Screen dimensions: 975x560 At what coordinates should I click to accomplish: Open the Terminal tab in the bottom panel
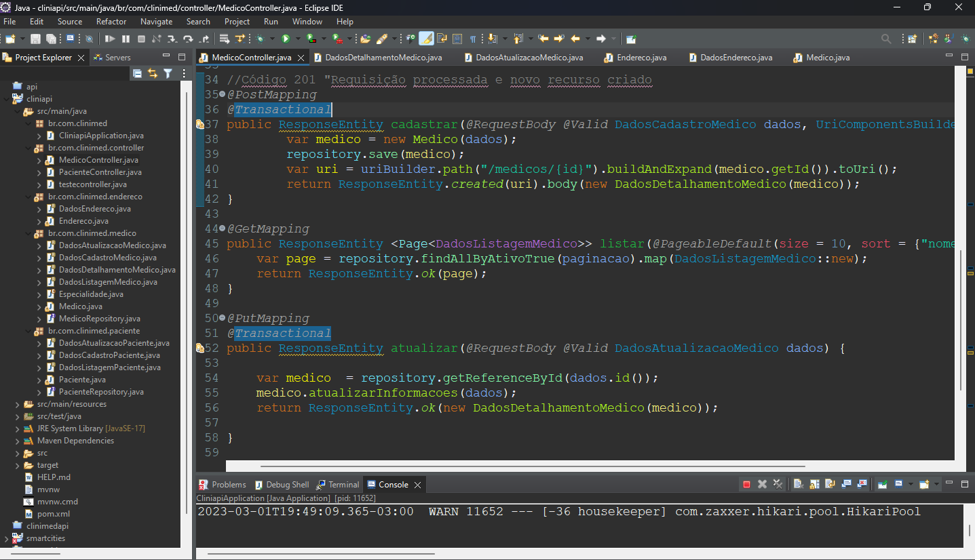point(343,485)
